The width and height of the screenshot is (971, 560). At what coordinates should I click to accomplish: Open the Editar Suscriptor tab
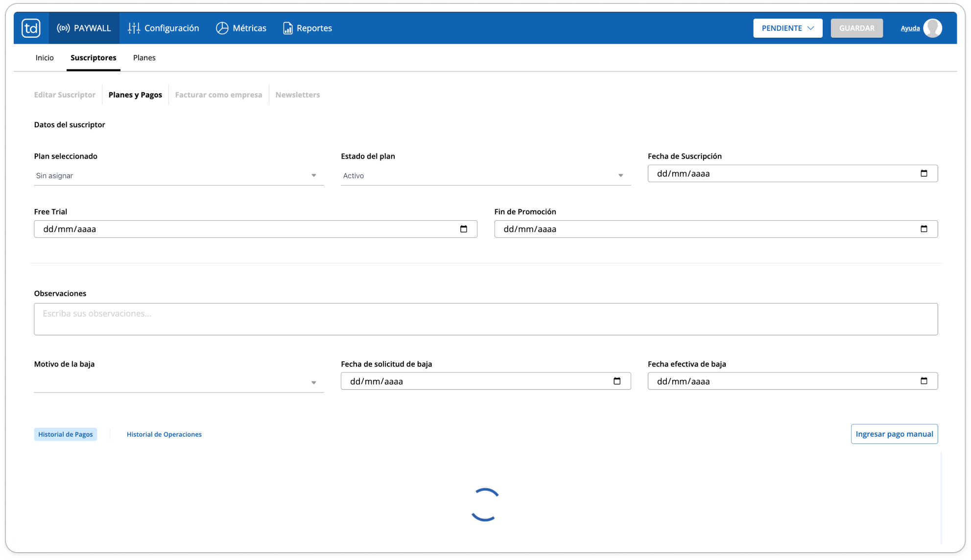pos(65,95)
